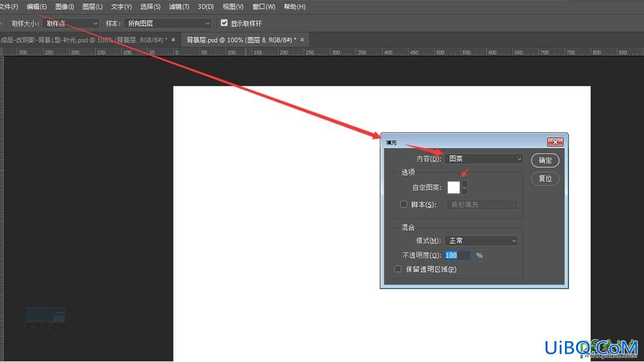Open the 帮助(H) menu
Viewport: 644px width, 362px height.
point(294,6)
